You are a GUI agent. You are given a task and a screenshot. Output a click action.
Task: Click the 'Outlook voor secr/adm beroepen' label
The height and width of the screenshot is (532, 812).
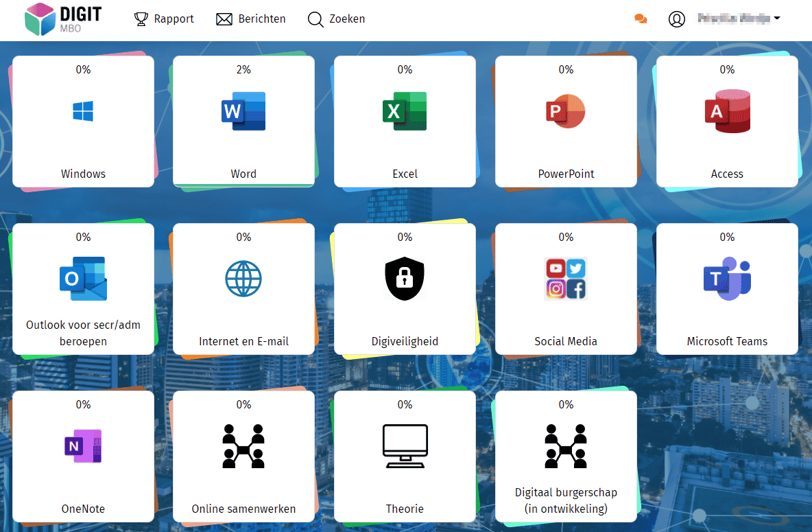pos(83,333)
